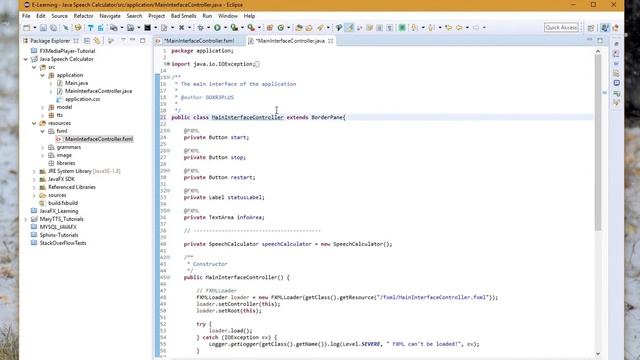
Task: Minimize the Package Explorer view
Action: click(133, 40)
